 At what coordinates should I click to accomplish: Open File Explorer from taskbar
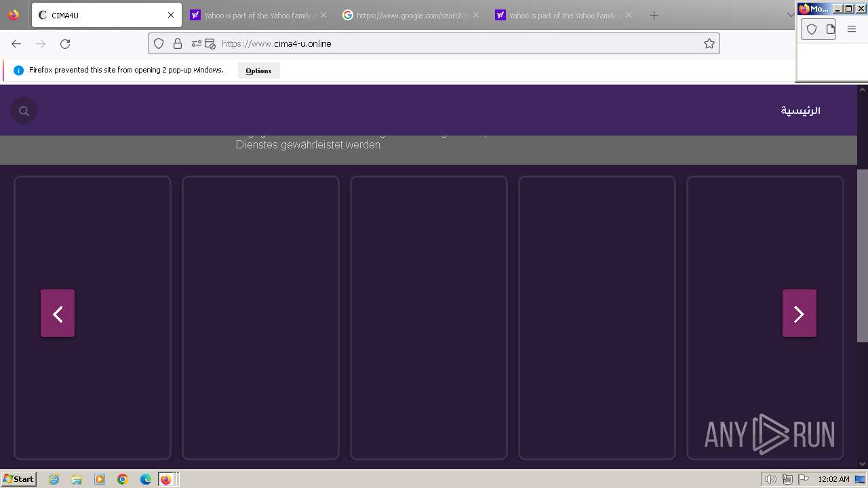click(x=77, y=479)
